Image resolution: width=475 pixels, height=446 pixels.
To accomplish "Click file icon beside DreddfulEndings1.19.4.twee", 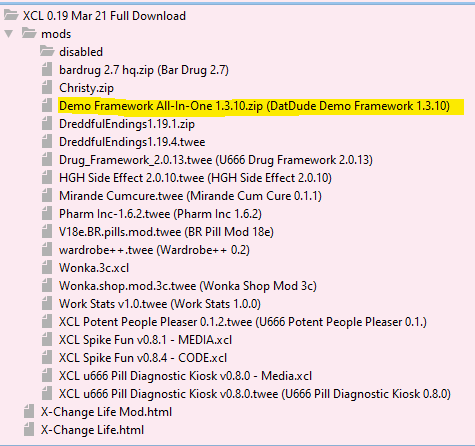I will coord(47,142).
